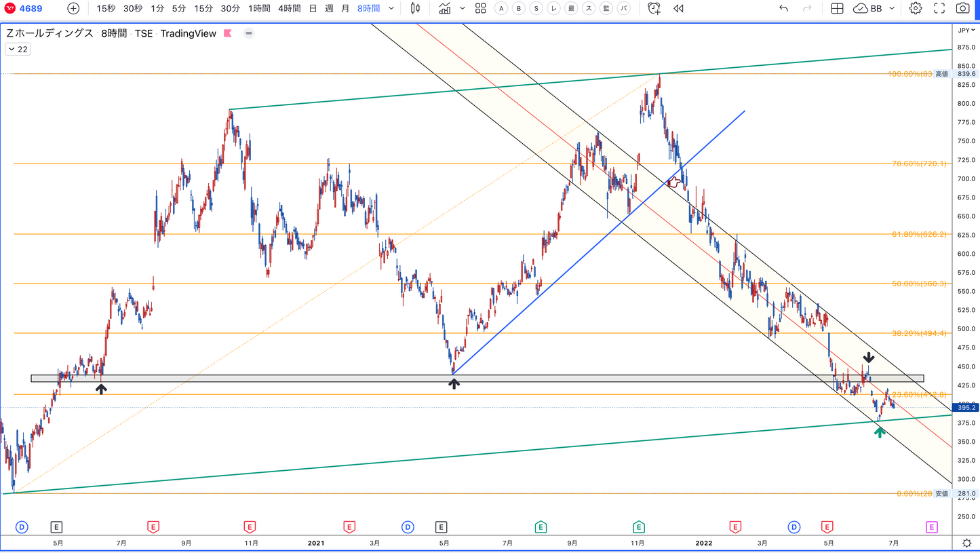Screen dimensions: 980x555
Task: Select the 15分 timeframe
Action: [203, 8]
